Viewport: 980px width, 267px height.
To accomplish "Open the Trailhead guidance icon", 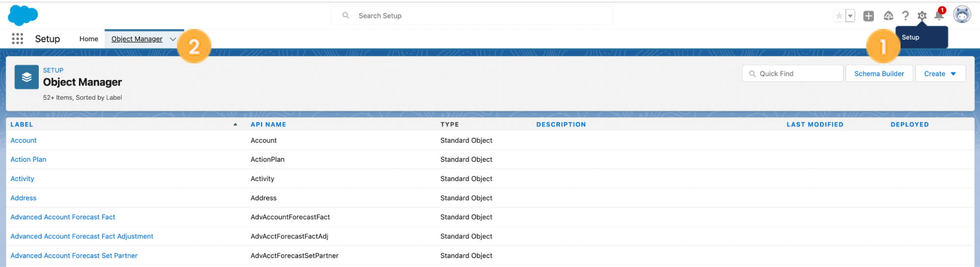I will coord(888,16).
